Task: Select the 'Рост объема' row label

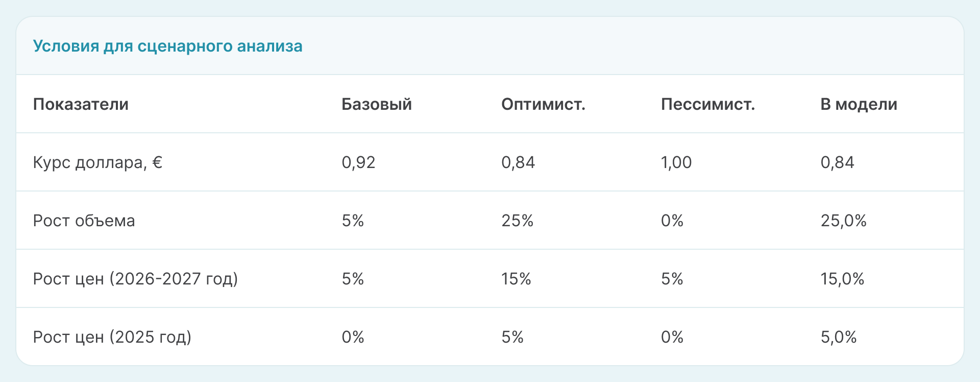Action: click(84, 221)
